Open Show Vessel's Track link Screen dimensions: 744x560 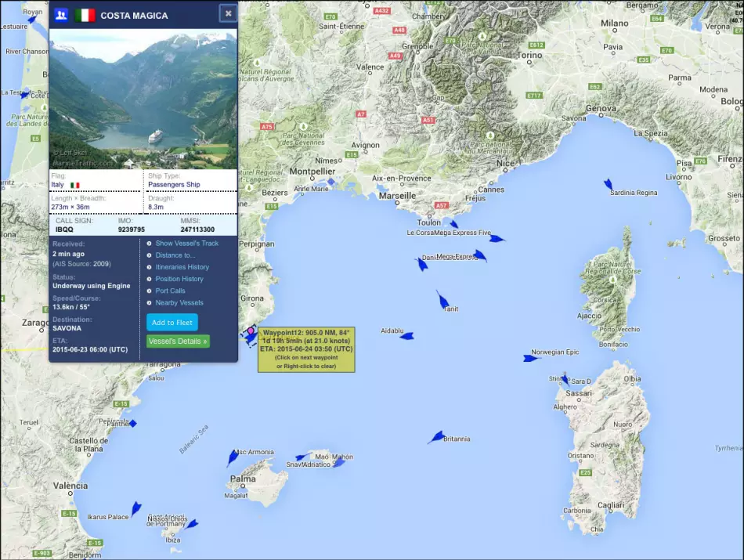[186, 244]
